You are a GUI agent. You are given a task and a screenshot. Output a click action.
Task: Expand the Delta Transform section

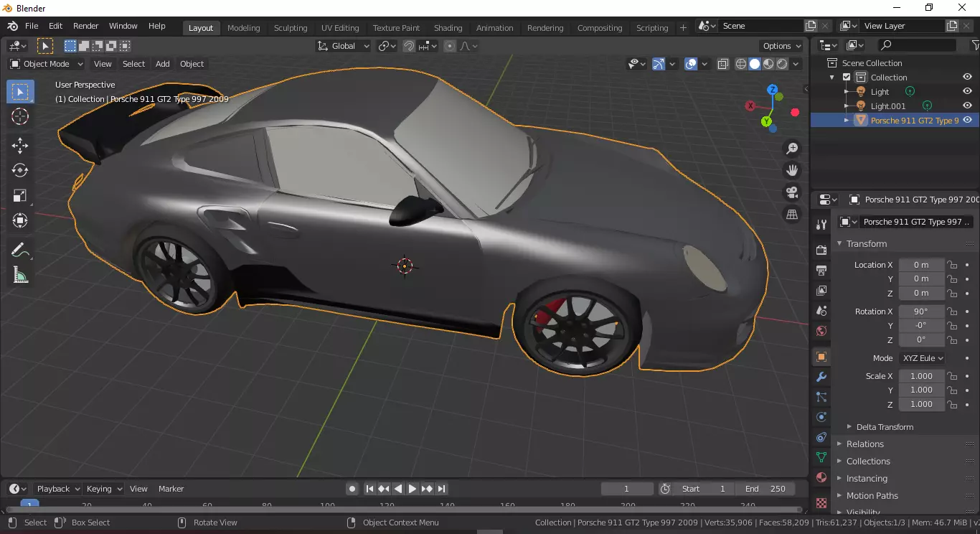[884, 427]
